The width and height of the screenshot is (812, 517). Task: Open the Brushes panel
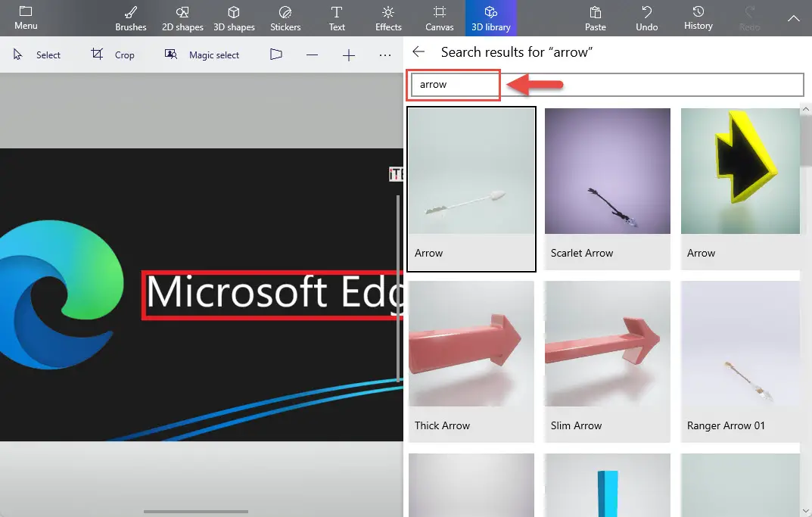129,18
